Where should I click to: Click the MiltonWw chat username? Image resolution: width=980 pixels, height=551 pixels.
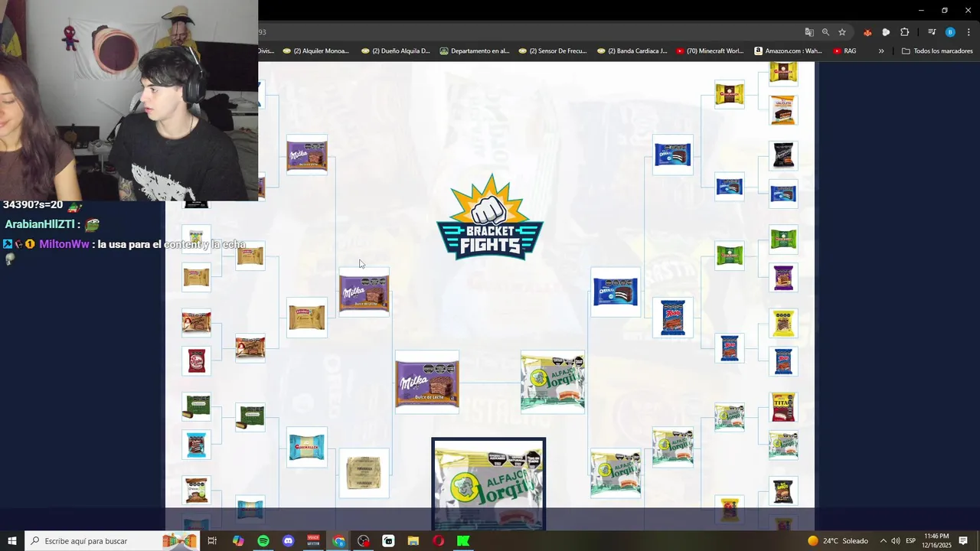64,244
